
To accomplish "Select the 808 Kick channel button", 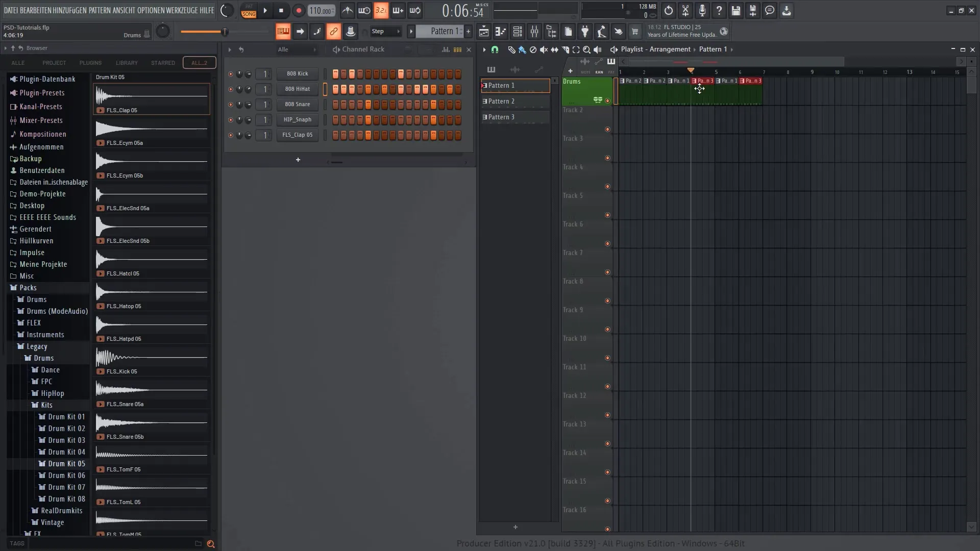I will [x=297, y=74].
